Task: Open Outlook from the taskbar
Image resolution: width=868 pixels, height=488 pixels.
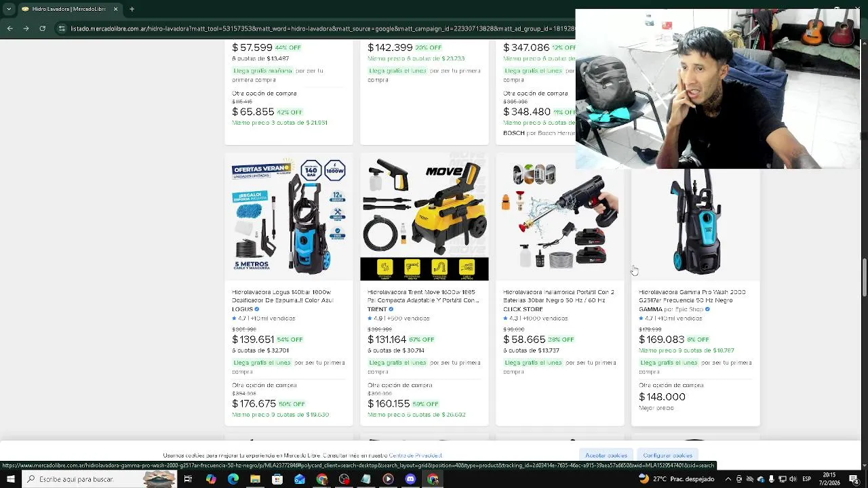Action: [x=300, y=479]
